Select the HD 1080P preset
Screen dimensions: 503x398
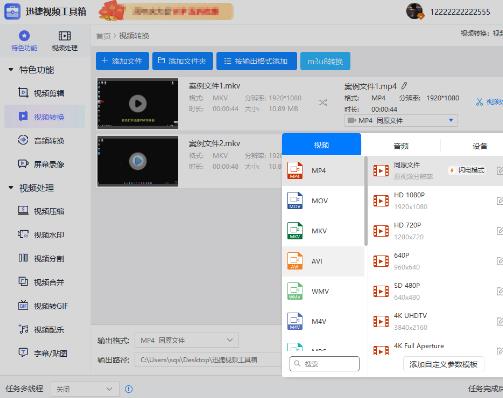point(435,201)
